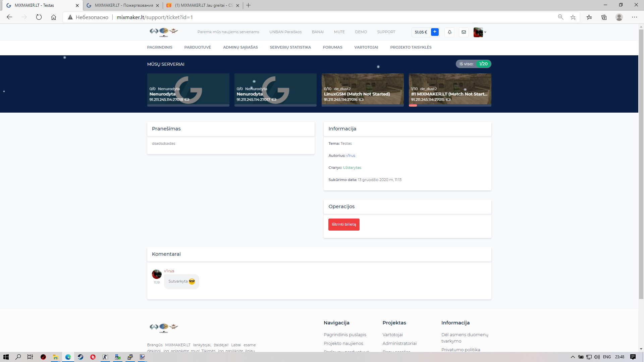Open UNBAN Paraiškos page

[285, 32]
